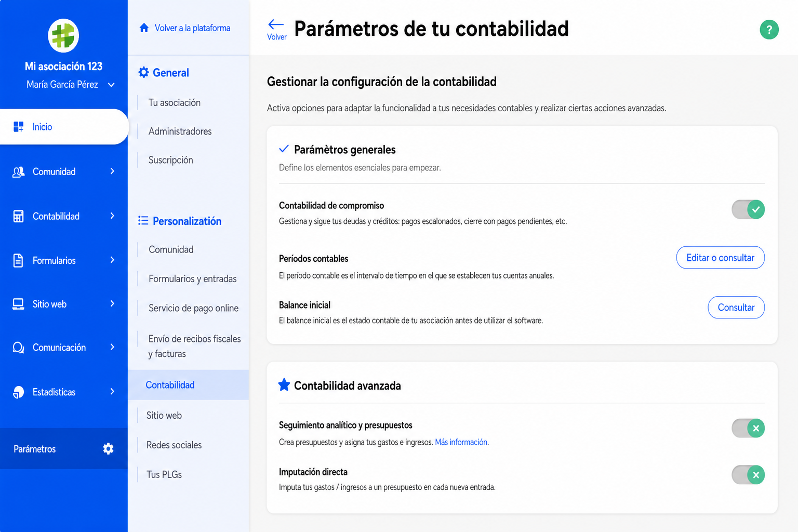The height and width of the screenshot is (532, 798).
Task: Click the Sitio web laptop icon
Action: click(18, 304)
